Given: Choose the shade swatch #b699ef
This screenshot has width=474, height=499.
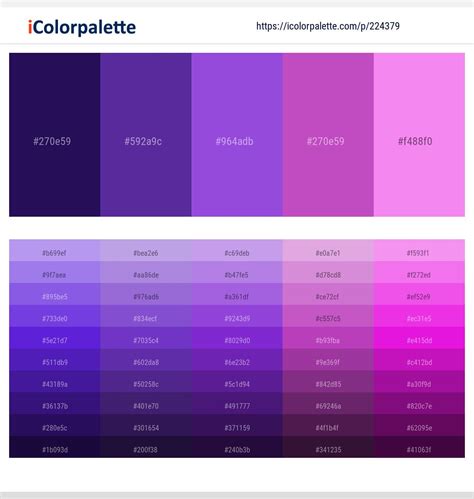Looking at the screenshot, I should click(55, 250).
